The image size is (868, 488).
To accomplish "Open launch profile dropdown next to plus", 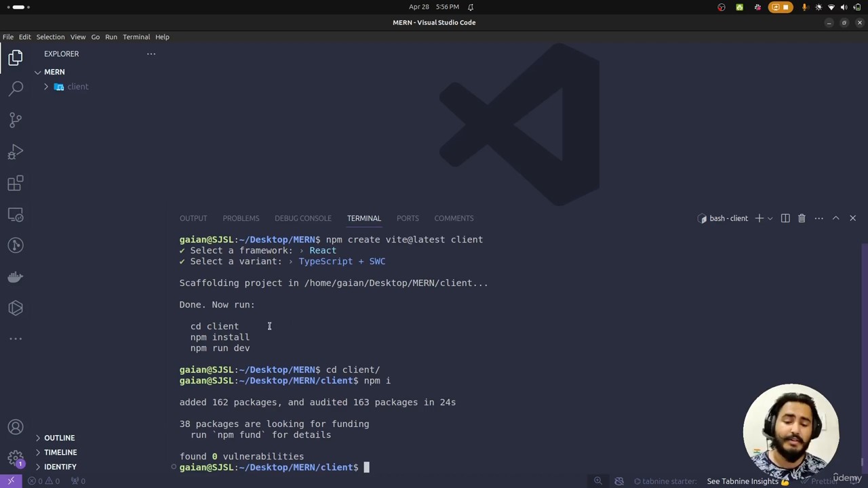I will click(770, 218).
